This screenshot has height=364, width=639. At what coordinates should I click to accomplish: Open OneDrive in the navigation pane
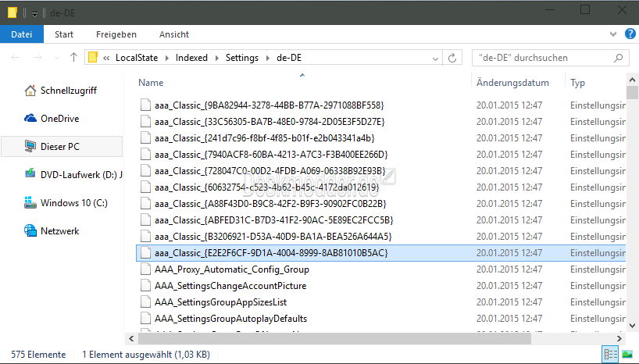point(52,118)
